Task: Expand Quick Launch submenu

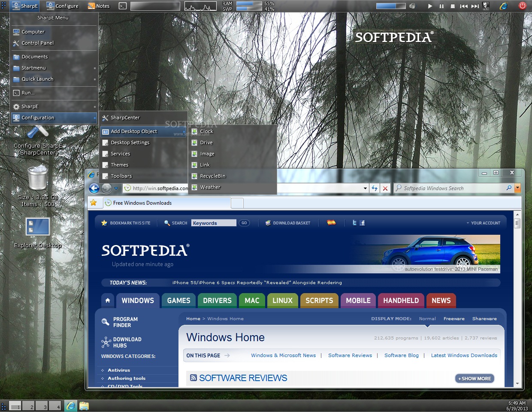Action: tap(54, 79)
